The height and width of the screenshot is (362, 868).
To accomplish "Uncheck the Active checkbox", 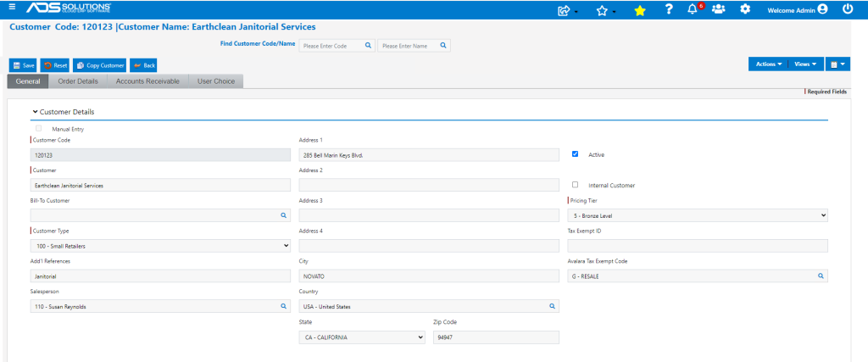I will (576, 154).
